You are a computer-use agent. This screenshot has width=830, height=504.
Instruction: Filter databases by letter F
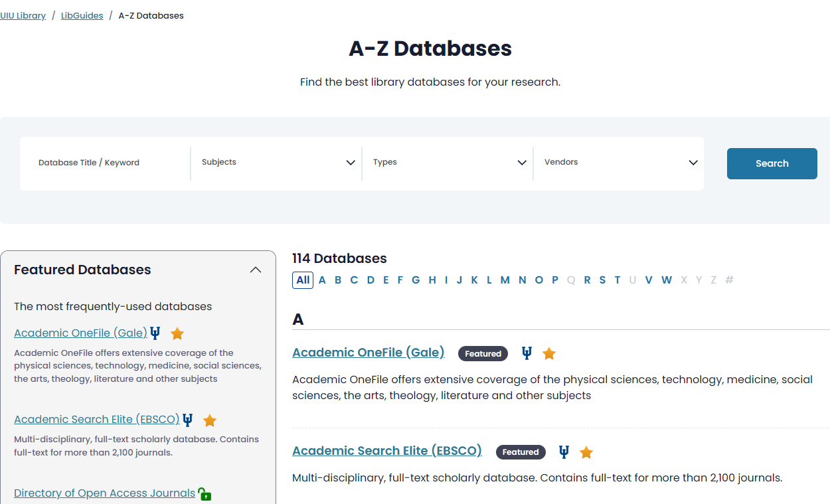point(400,280)
